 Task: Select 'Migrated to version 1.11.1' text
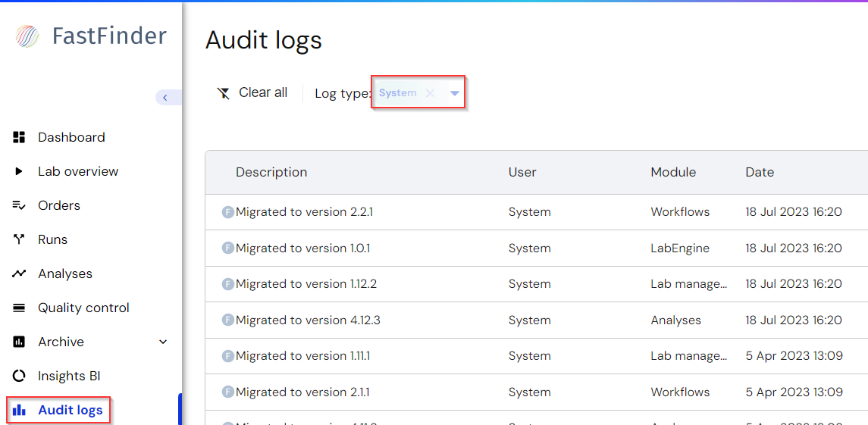tap(302, 356)
